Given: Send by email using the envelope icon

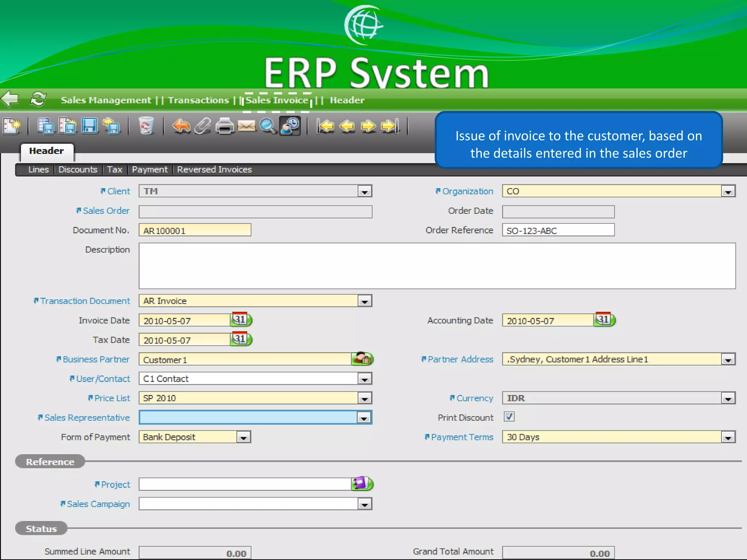Looking at the screenshot, I should pyautogui.click(x=247, y=126).
